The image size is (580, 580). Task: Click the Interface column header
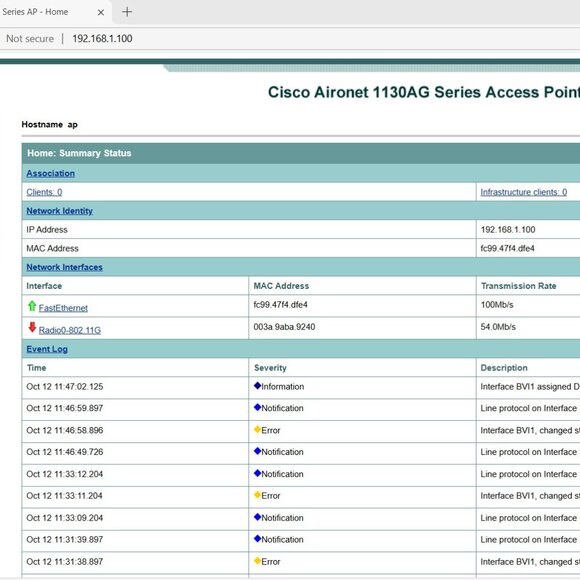click(44, 286)
